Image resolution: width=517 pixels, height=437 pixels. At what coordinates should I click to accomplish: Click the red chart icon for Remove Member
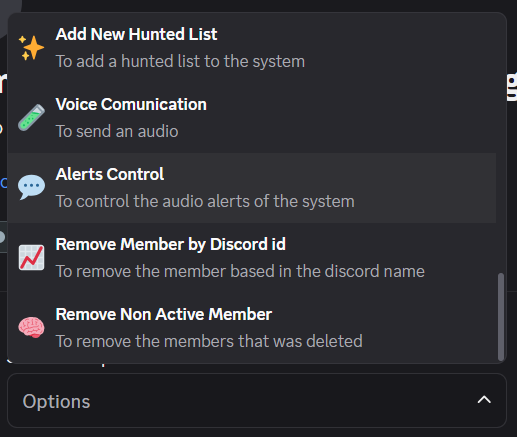coord(31,258)
